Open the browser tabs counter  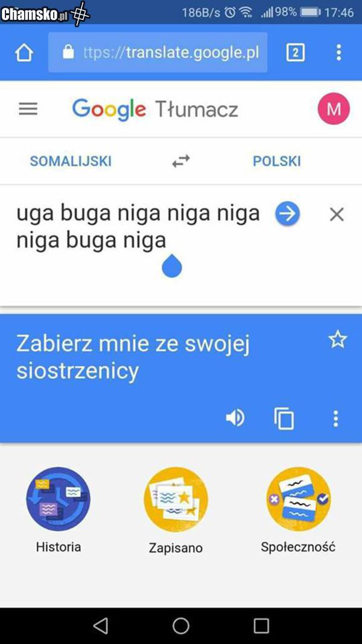tap(295, 53)
